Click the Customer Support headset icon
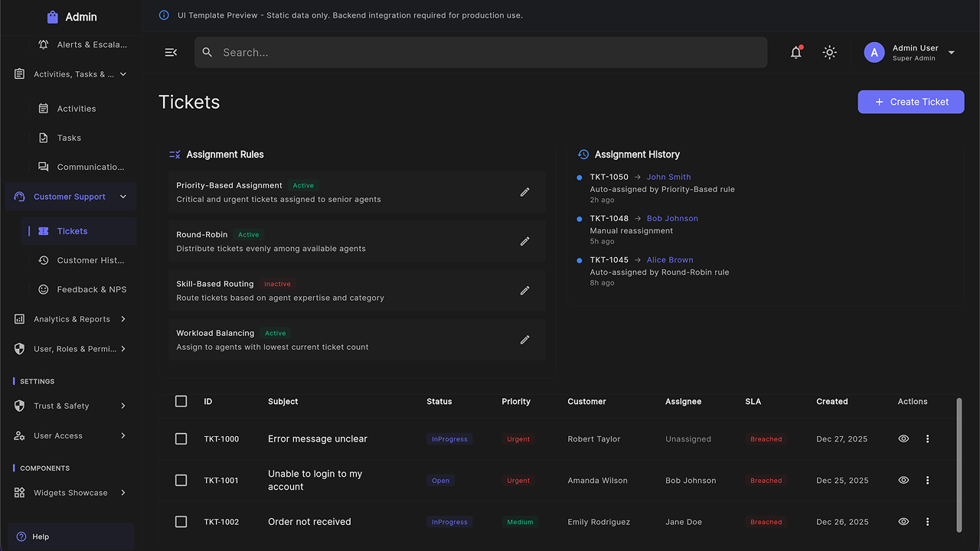Image resolution: width=980 pixels, height=551 pixels. coord(20,197)
